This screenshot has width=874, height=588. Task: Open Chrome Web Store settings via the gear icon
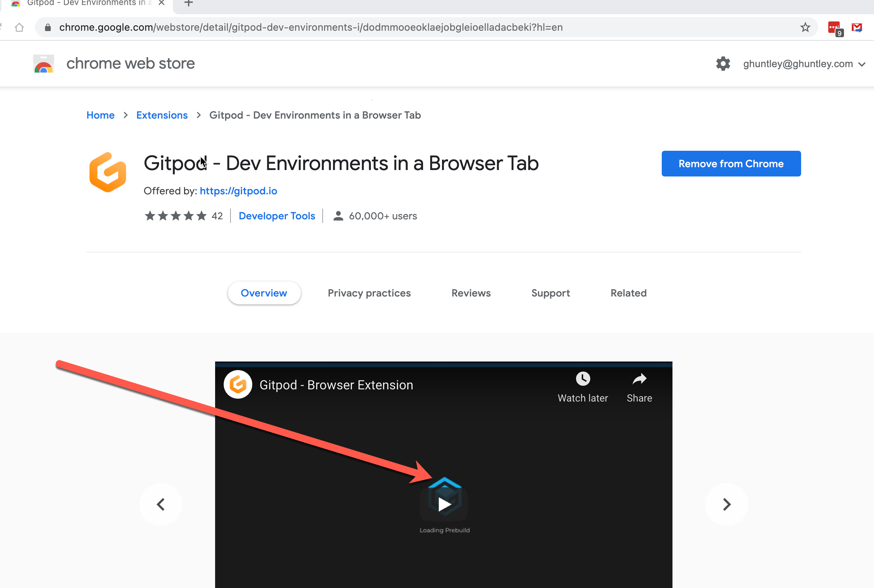tap(723, 63)
